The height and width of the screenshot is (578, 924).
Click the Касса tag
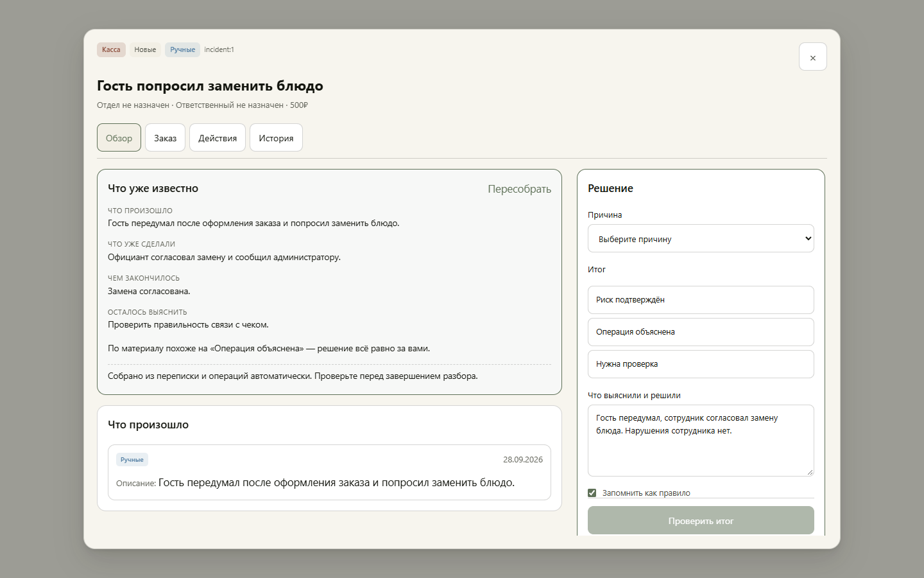pyautogui.click(x=111, y=49)
